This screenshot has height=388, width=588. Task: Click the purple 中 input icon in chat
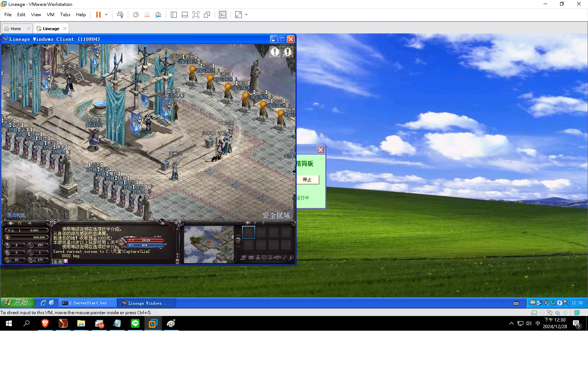tap(65, 262)
